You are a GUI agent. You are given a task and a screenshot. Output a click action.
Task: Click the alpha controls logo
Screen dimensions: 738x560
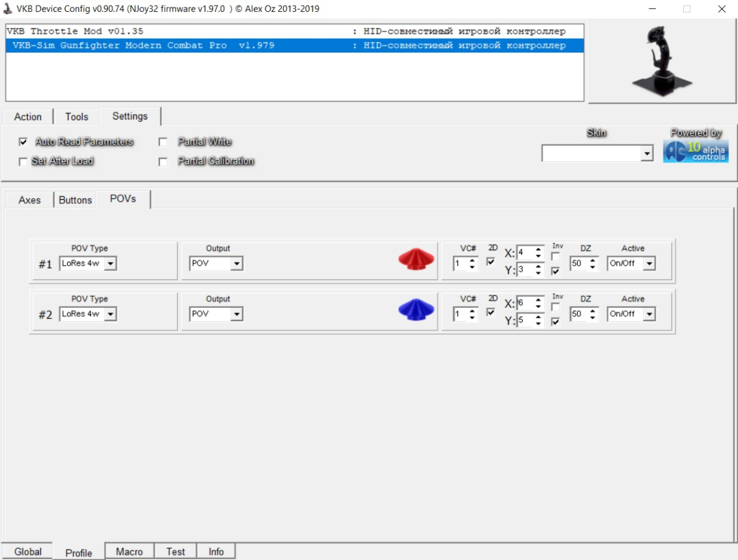coord(695,151)
